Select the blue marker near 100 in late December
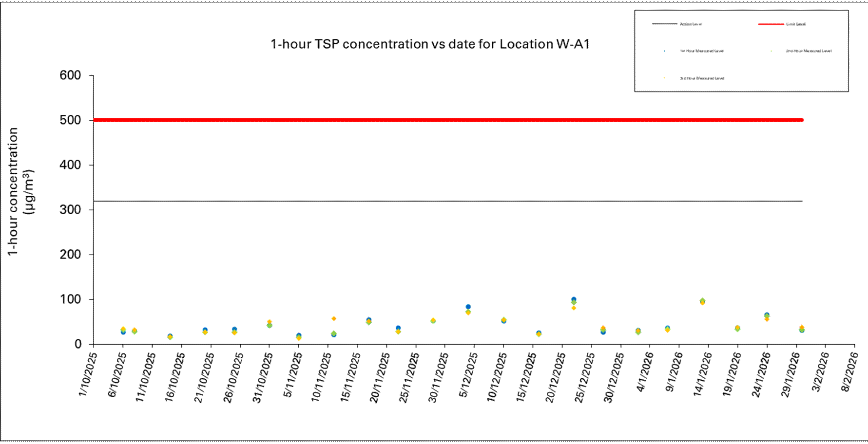The image size is (868, 444). [x=574, y=299]
